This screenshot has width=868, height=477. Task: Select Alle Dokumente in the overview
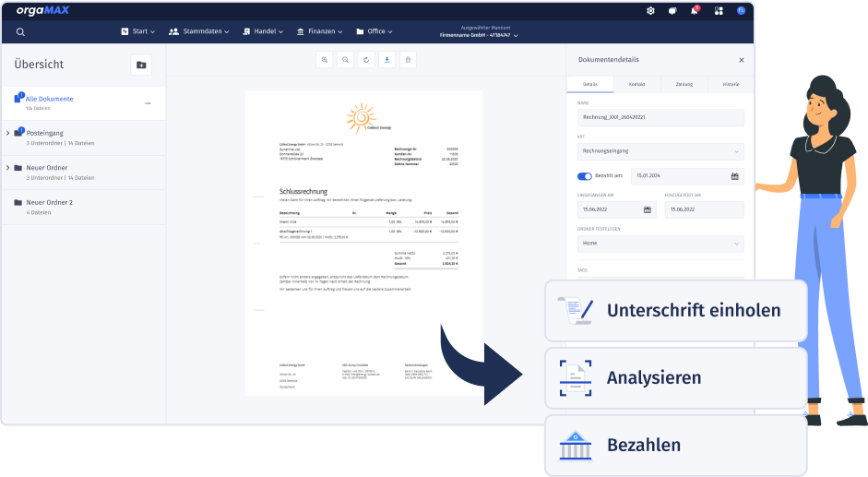(x=84, y=103)
